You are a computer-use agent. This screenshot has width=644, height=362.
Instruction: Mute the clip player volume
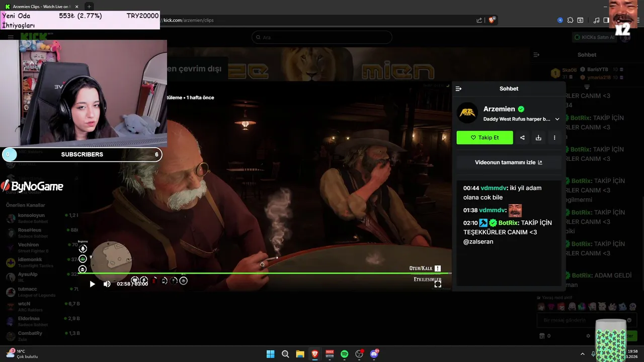pos(107,284)
